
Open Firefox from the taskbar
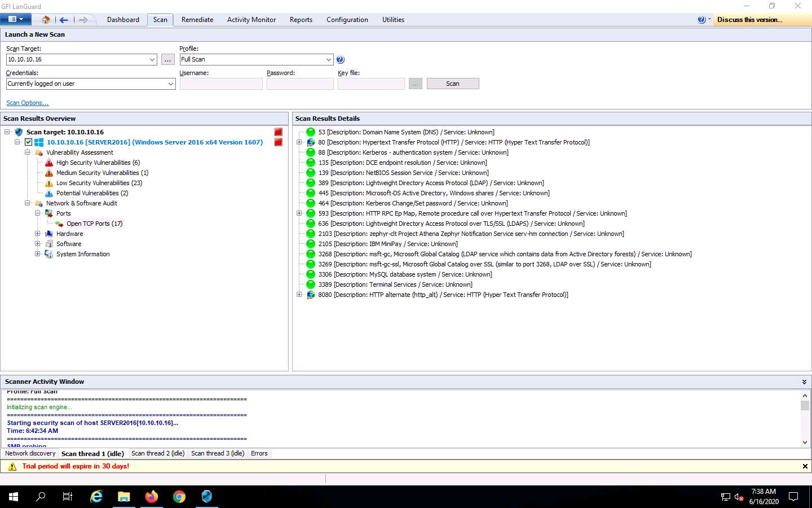pyautogui.click(x=152, y=497)
